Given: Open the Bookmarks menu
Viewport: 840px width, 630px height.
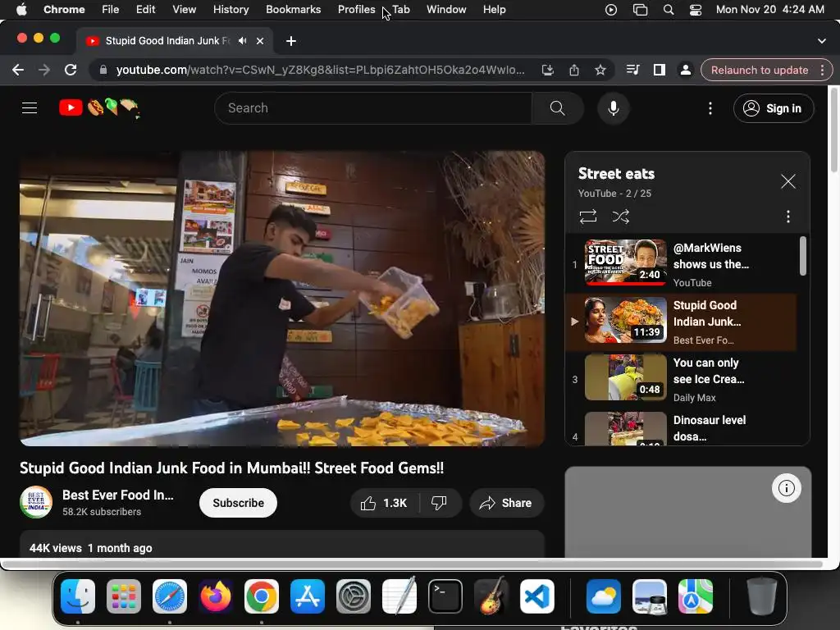Looking at the screenshot, I should point(293,9).
